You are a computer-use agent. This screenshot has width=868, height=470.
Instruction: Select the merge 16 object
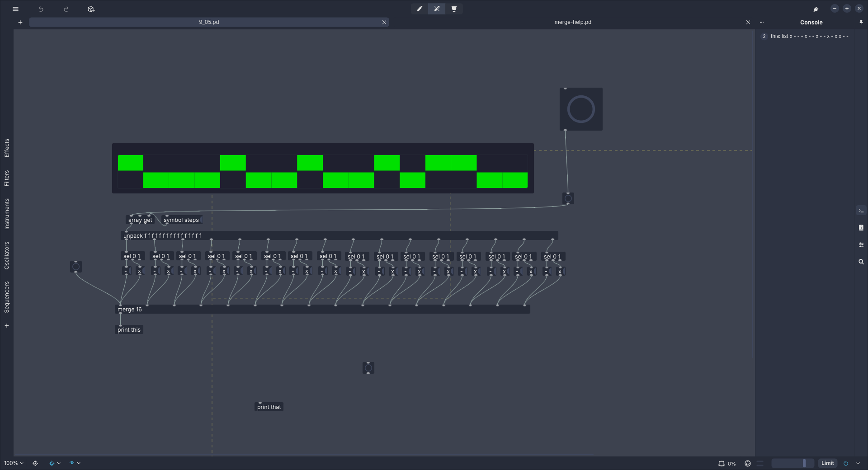tap(322, 310)
